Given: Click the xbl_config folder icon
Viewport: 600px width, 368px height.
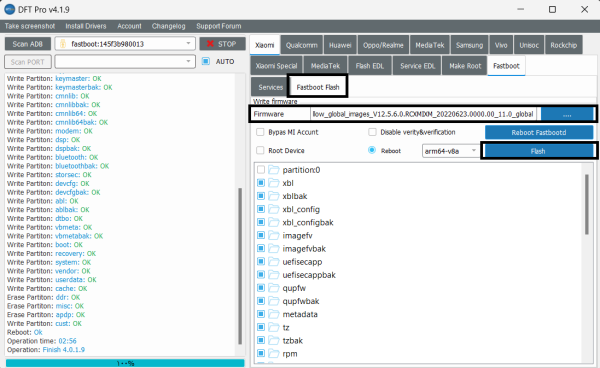Looking at the screenshot, I should click(x=273, y=209).
